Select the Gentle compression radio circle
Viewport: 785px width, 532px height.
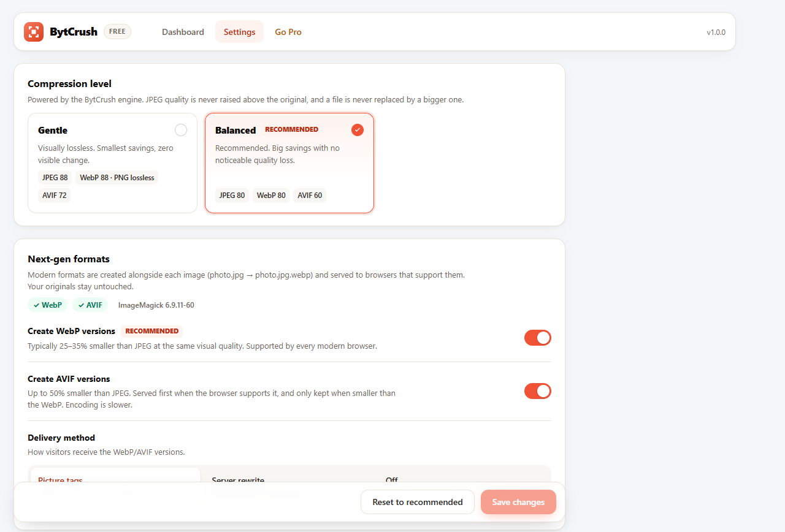(181, 130)
